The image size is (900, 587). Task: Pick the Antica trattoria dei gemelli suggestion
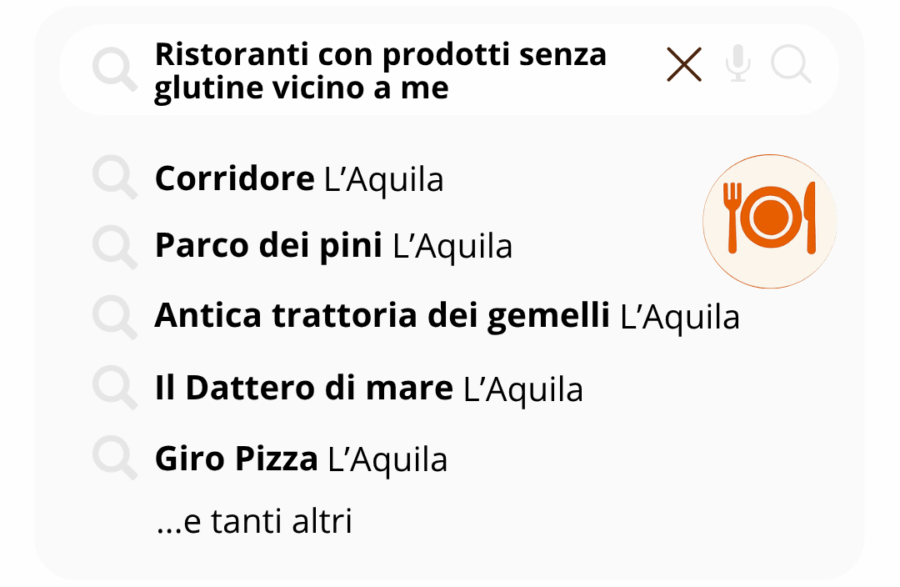pyautogui.click(x=381, y=317)
